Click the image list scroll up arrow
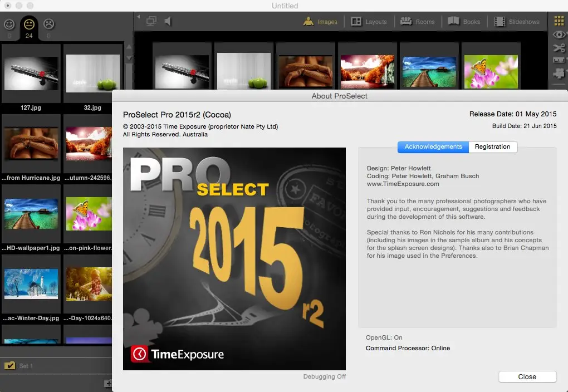Viewport: 568px width, 392px height. (x=129, y=47)
